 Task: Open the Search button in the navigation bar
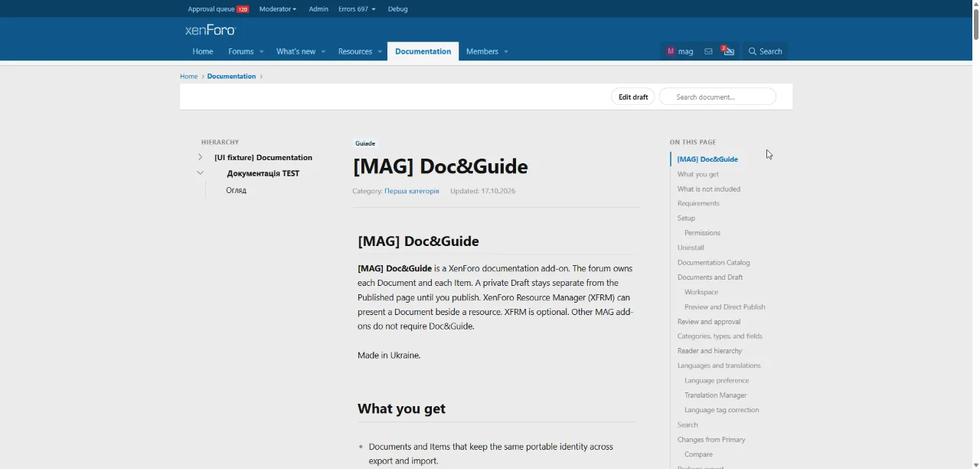(x=766, y=51)
